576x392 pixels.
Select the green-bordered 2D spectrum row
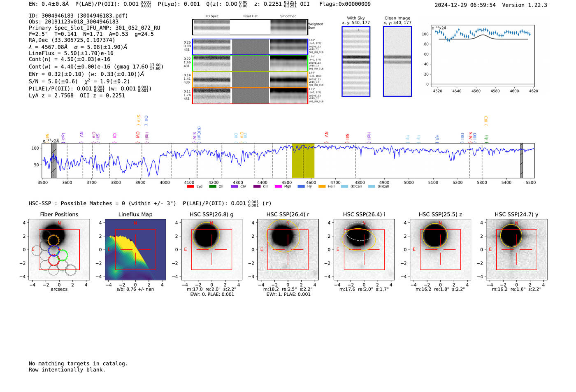tap(250, 63)
